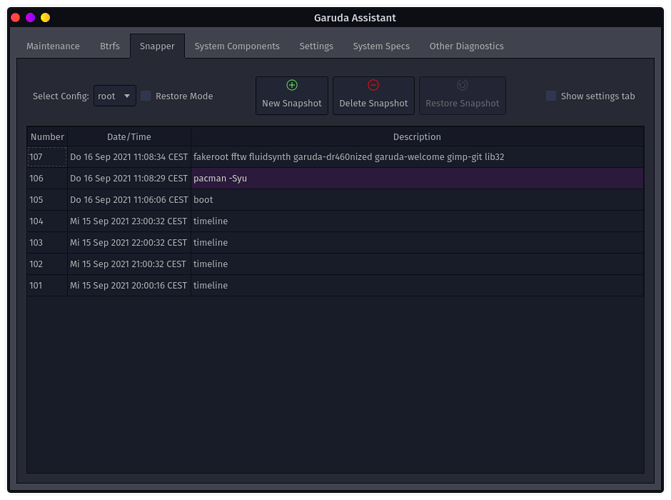Image resolution: width=671 pixels, height=500 pixels.
Task: Tick the Show settings tab checkbox
Action: 551,96
